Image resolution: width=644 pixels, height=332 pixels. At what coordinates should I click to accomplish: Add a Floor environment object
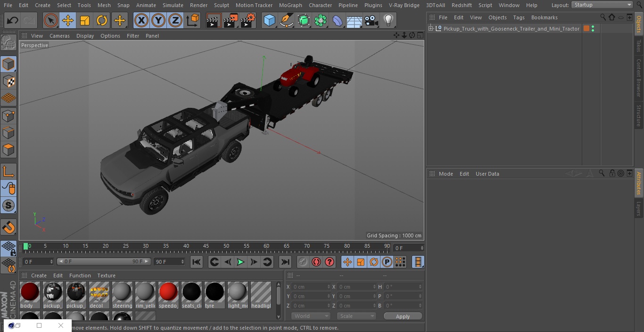355,21
